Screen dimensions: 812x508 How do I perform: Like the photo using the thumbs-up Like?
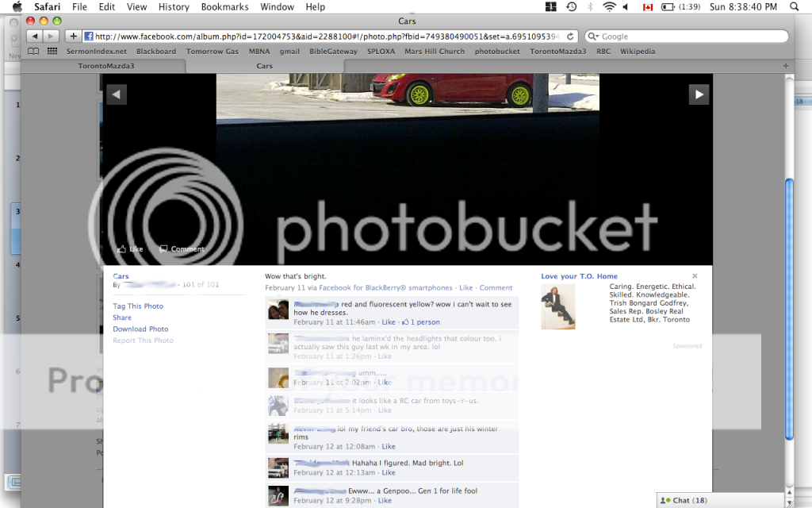(x=131, y=249)
